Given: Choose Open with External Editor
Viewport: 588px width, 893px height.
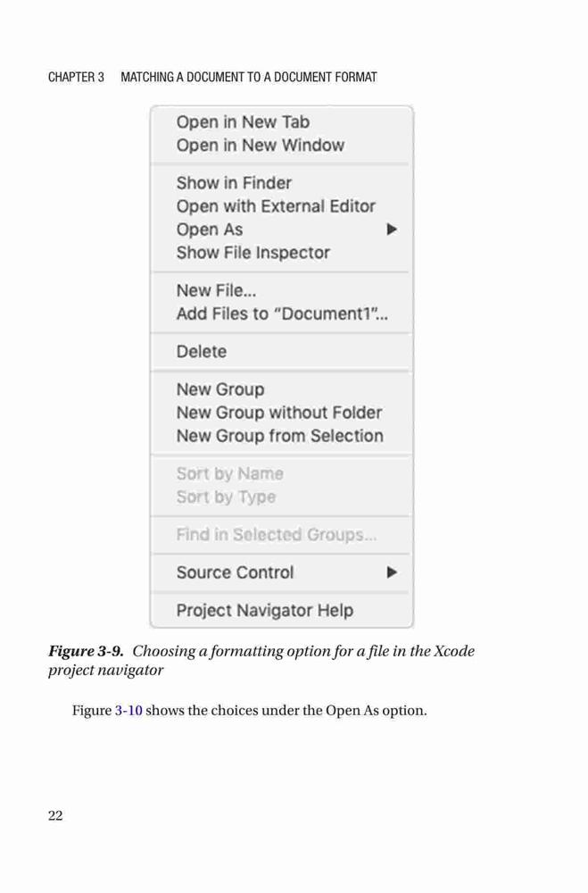Looking at the screenshot, I should (281, 206).
